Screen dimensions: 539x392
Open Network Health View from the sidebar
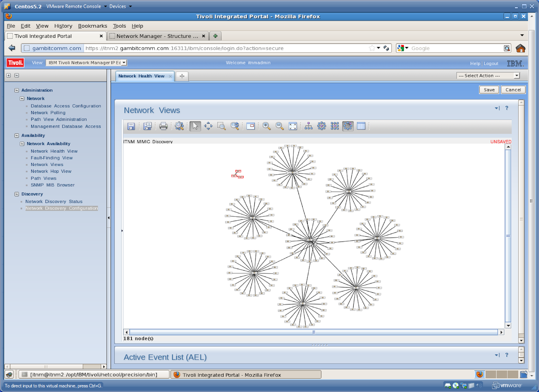tap(54, 151)
